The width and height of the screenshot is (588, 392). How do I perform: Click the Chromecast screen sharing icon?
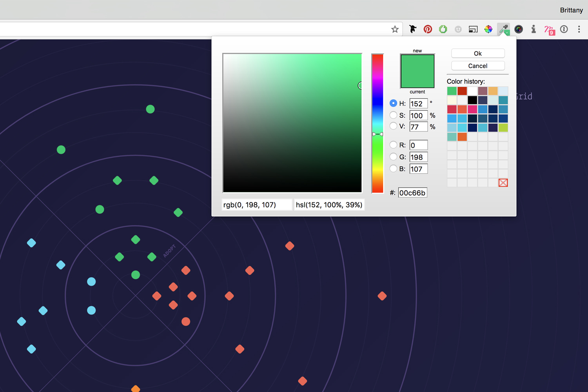click(x=473, y=29)
